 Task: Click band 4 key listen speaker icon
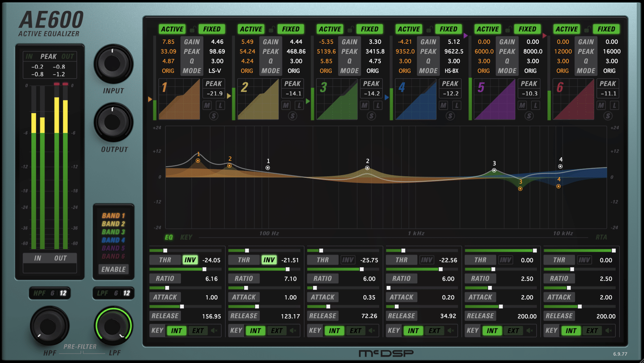point(451,330)
